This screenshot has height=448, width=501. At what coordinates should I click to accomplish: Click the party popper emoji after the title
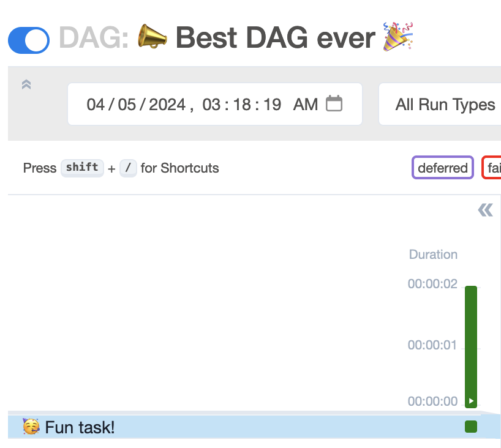coord(398,37)
